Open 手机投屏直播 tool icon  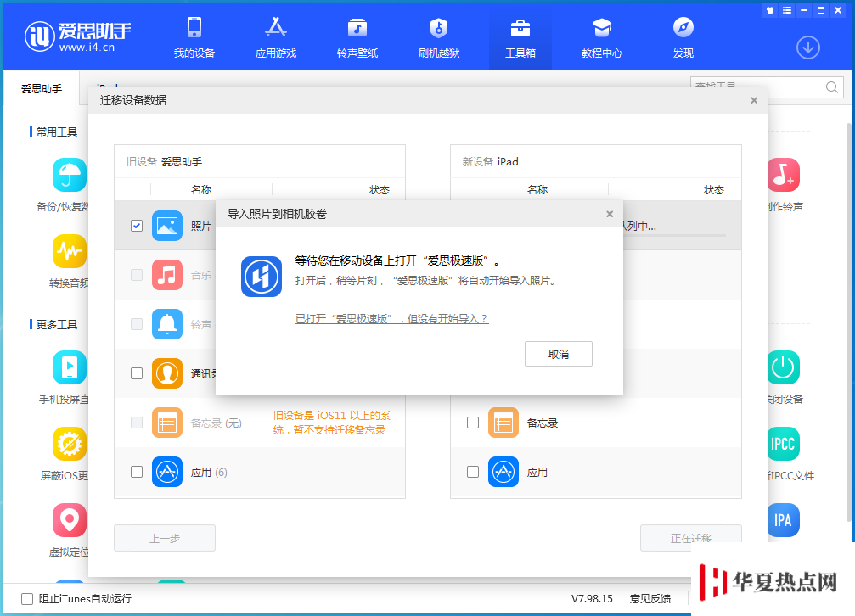coord(70,367)
